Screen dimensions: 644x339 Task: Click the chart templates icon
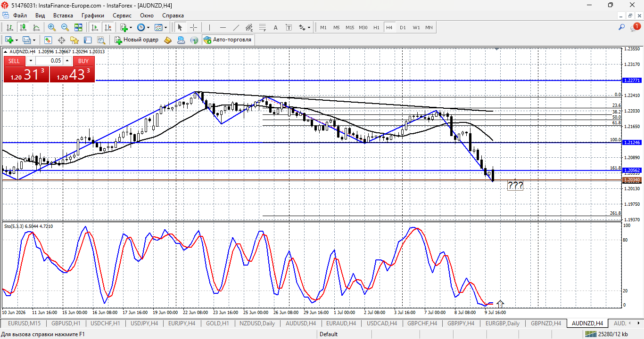(x=158, y=27)
